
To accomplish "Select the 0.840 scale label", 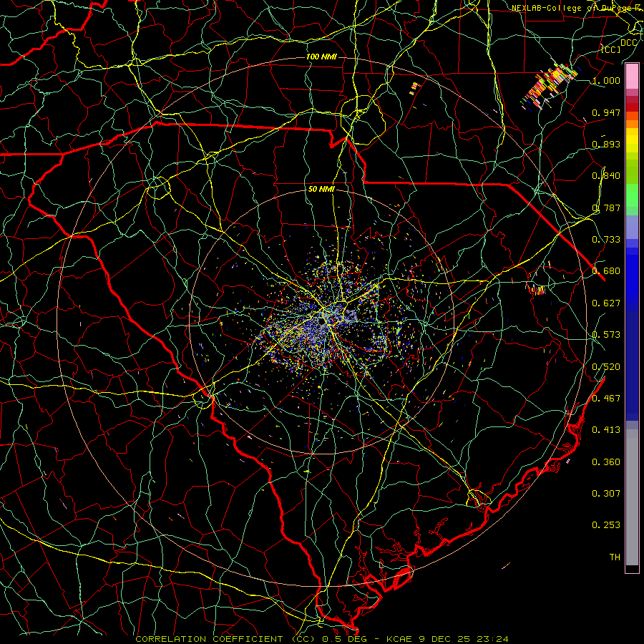I will [x=606, y=176].
